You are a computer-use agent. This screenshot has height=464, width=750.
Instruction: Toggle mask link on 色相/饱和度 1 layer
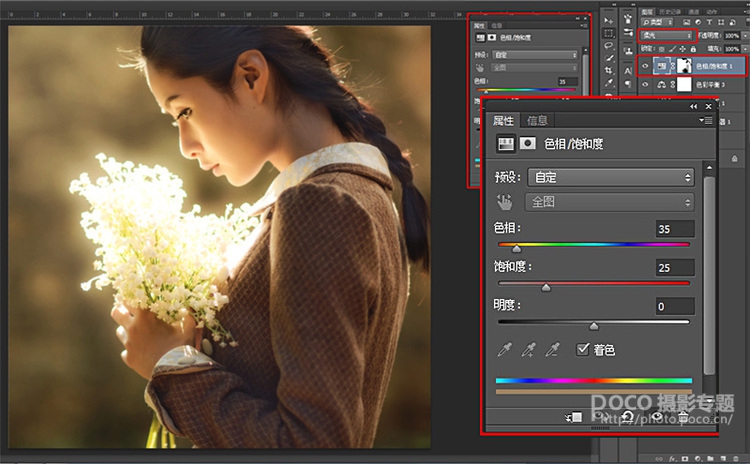click(673, 66)
